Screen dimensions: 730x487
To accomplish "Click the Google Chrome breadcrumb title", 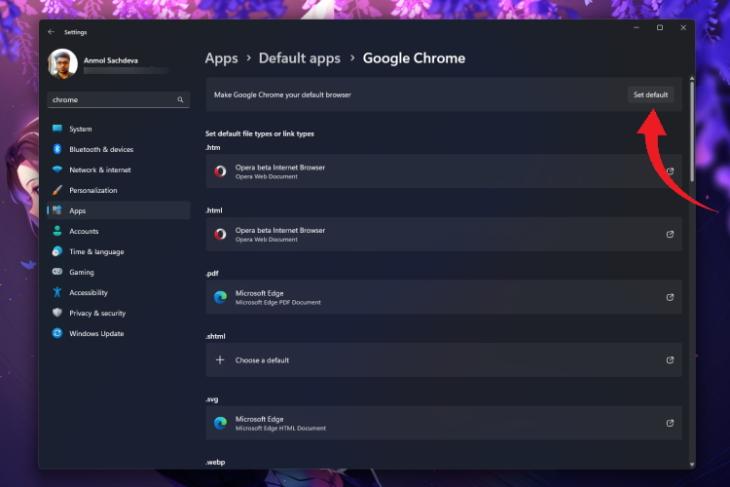I will (414, 58).
